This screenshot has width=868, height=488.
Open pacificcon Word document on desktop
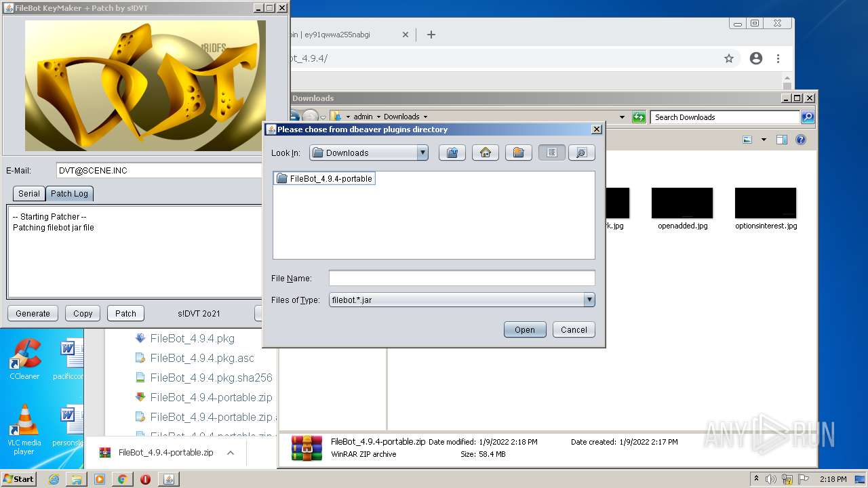[68, 360]
